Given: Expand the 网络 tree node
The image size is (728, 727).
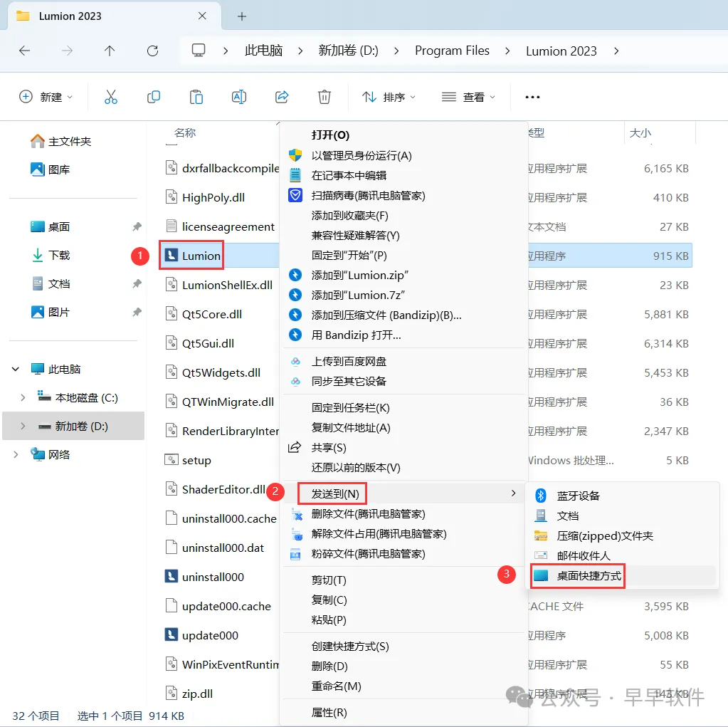Looking at the screenshot, I should tap(16, 454).
